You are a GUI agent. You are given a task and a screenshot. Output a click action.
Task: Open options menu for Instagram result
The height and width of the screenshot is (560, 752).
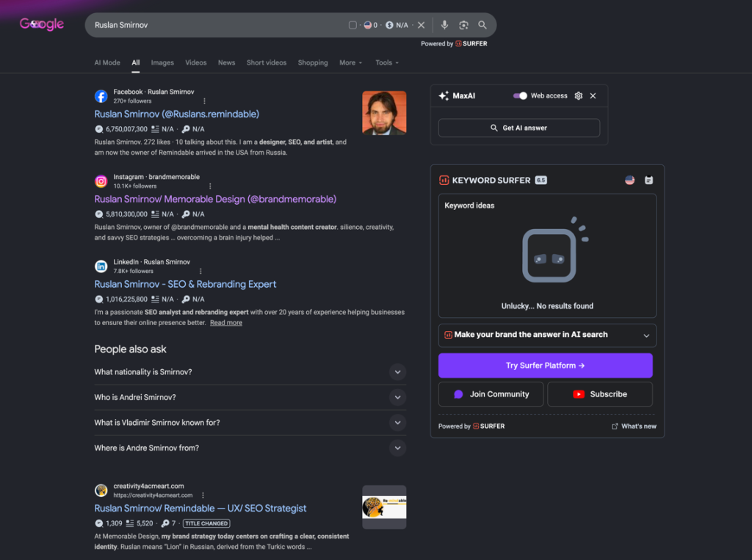pos(210,186)
